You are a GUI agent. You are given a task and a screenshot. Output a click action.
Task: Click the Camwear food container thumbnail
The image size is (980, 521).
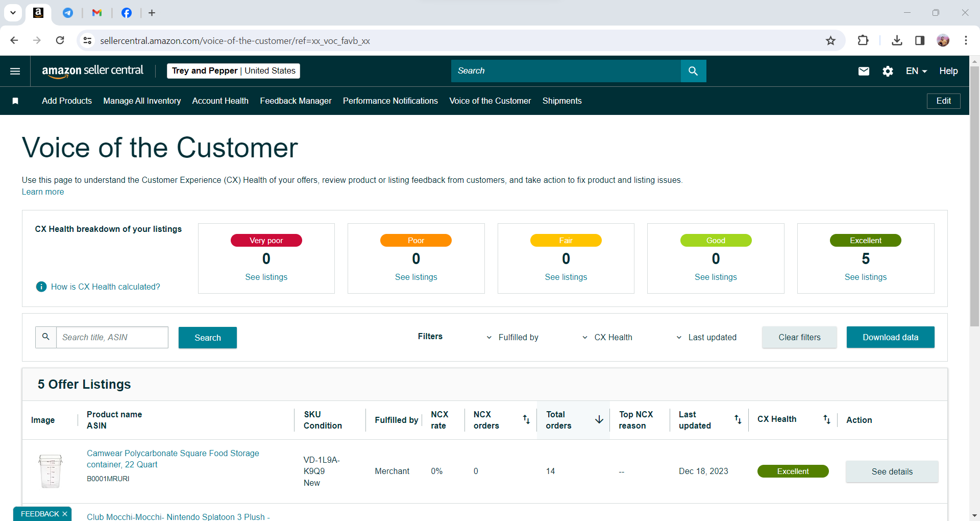(51, 471)
